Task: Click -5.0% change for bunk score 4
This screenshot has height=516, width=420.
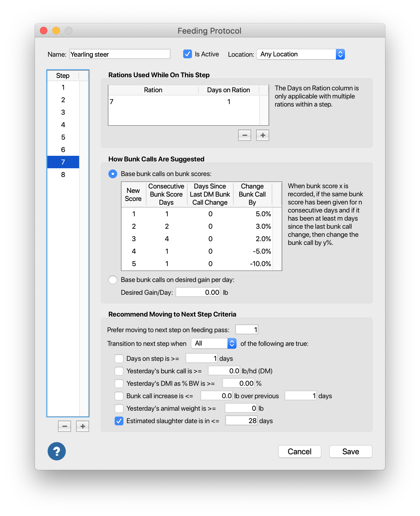Action: (262, 251)
